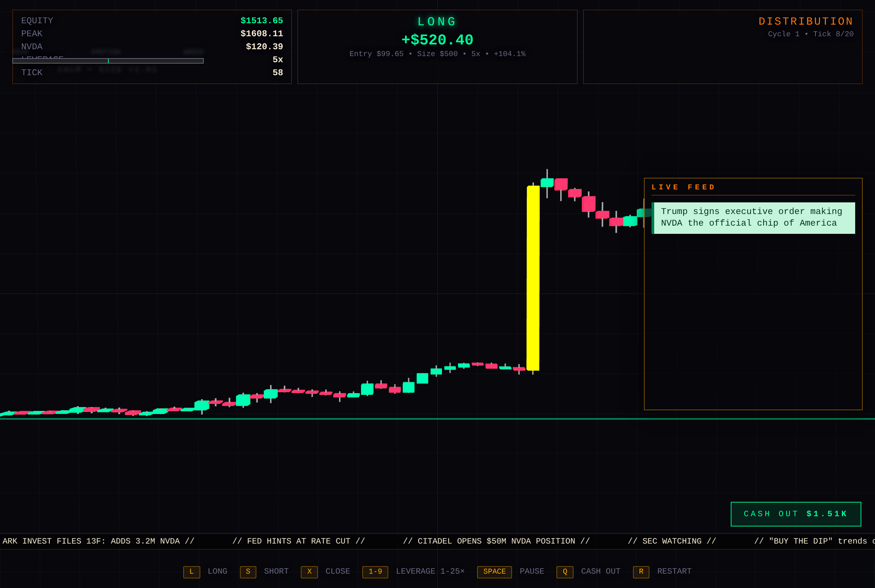
Task: Click the RESTART label in the controls bar
Action: click(x=674, y=572)
